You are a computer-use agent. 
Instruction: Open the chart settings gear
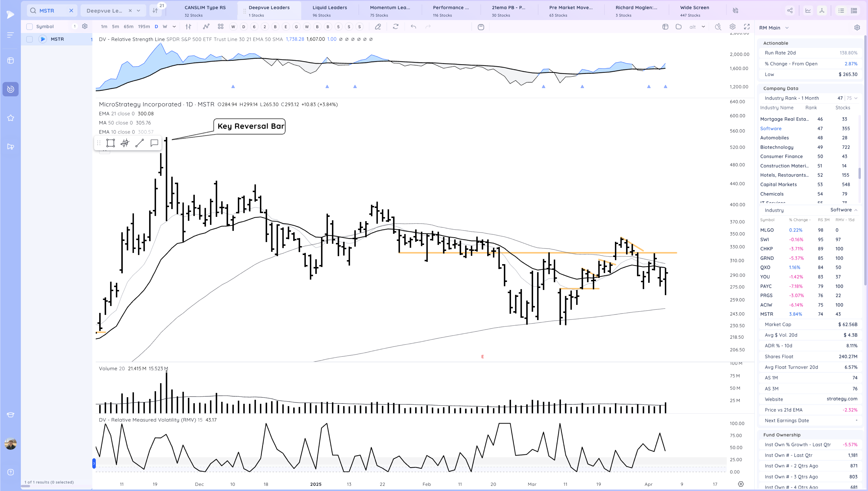732,27
